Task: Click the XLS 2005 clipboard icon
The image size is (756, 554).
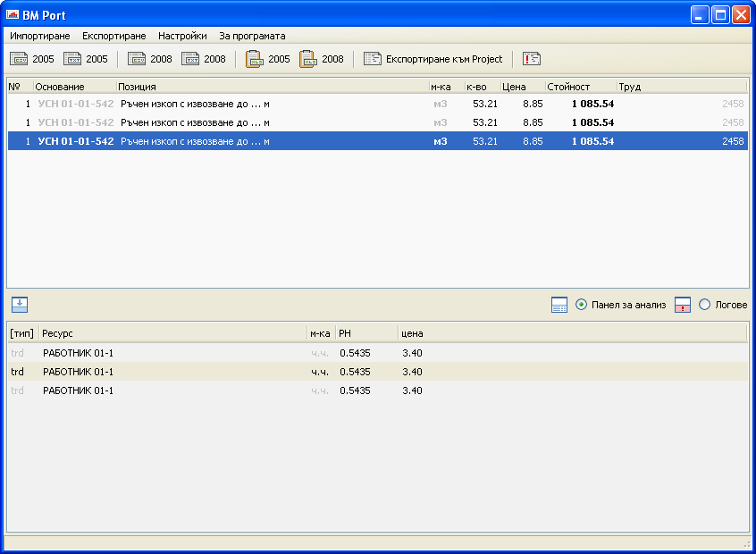Action: [x=255, y=59]
